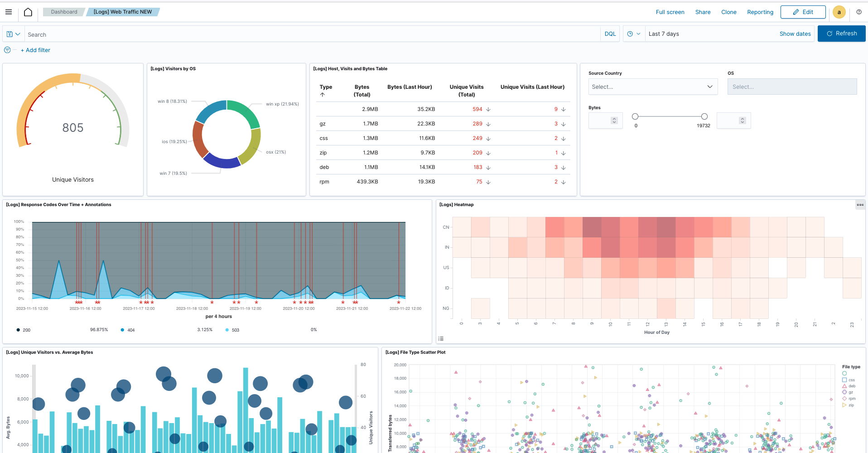Toggle the heatmap legend list icon
The image size is (868, 453).
pos(441,338)
